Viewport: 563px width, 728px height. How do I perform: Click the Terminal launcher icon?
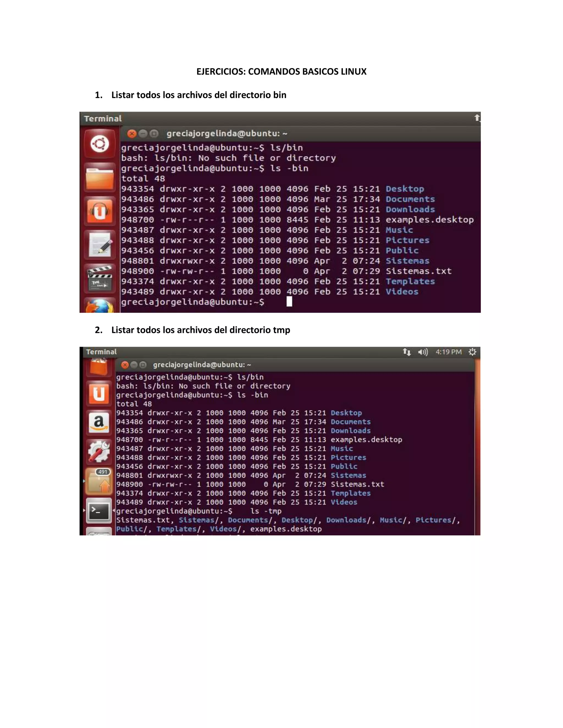(99, 510)
